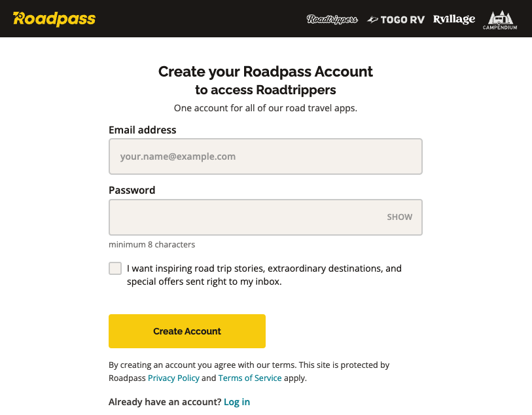The image size is (532, 415).
Task: Click the Roadpass logo
Action: [54, 18]
